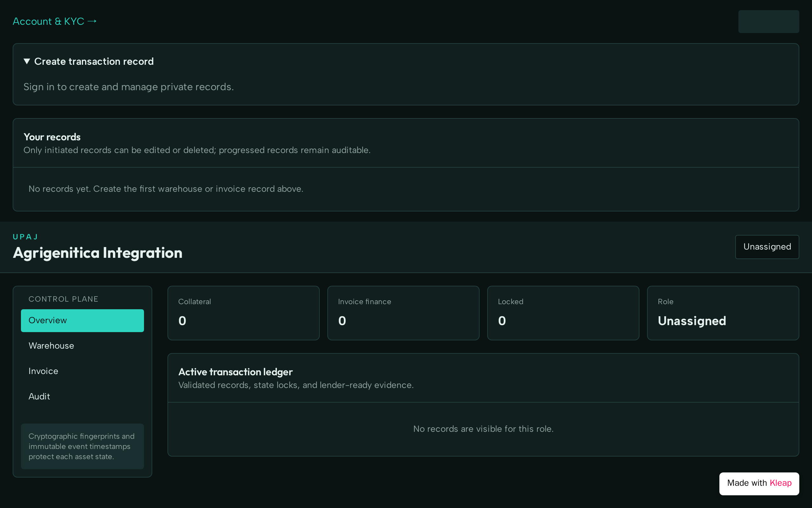Click the Agrigenitica Integration title
Screen dimensions: 812x508
click(98, 253)
